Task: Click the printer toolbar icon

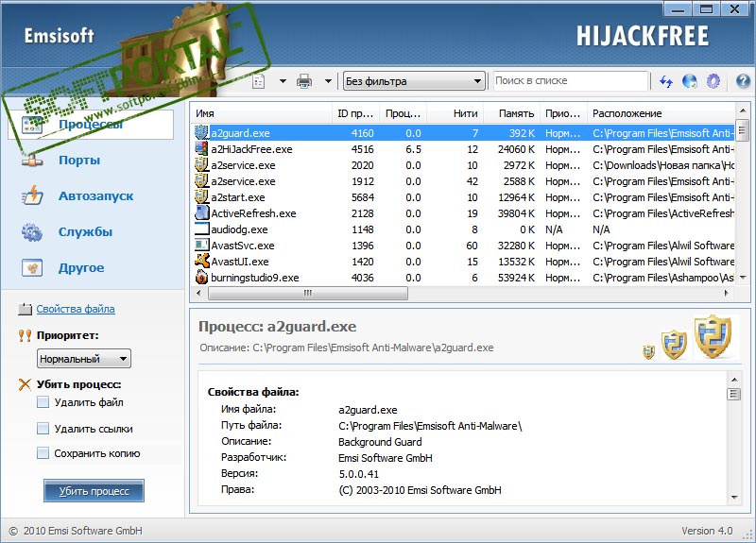Action: click(x=304, y=81)
